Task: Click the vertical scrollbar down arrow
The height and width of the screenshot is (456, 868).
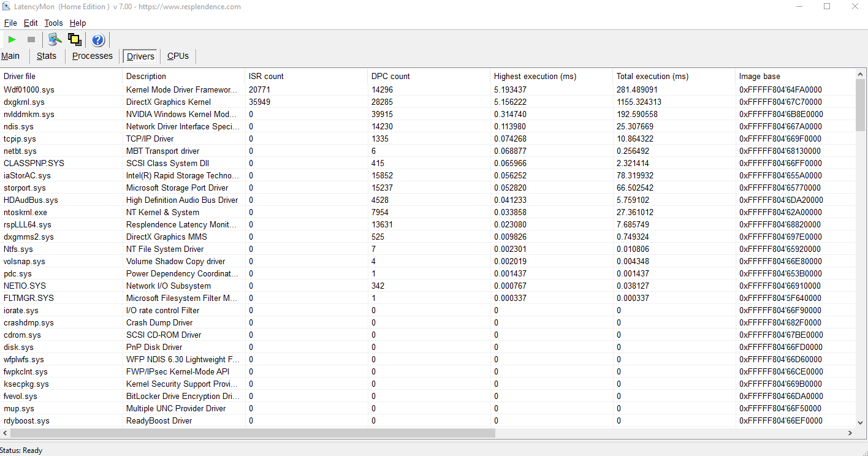Action: [x=861, y=422]
